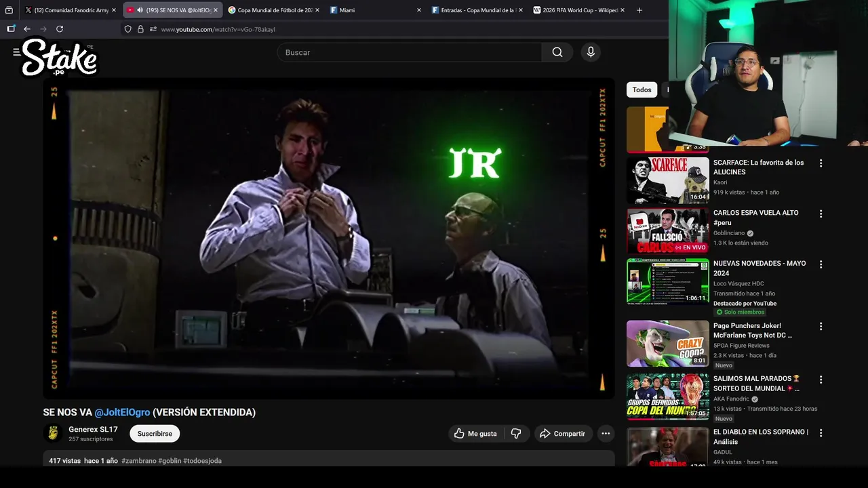Screen dimensions: 868x488
Task: Close the Miami tab
Action: click(418, 10)
